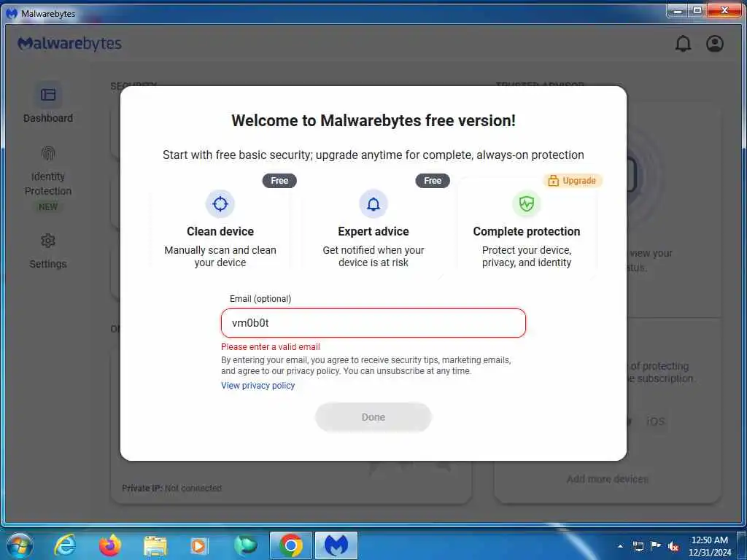Switch to Google Chrome on taskbar
747x560 pixels.
(x=290, y=545)
